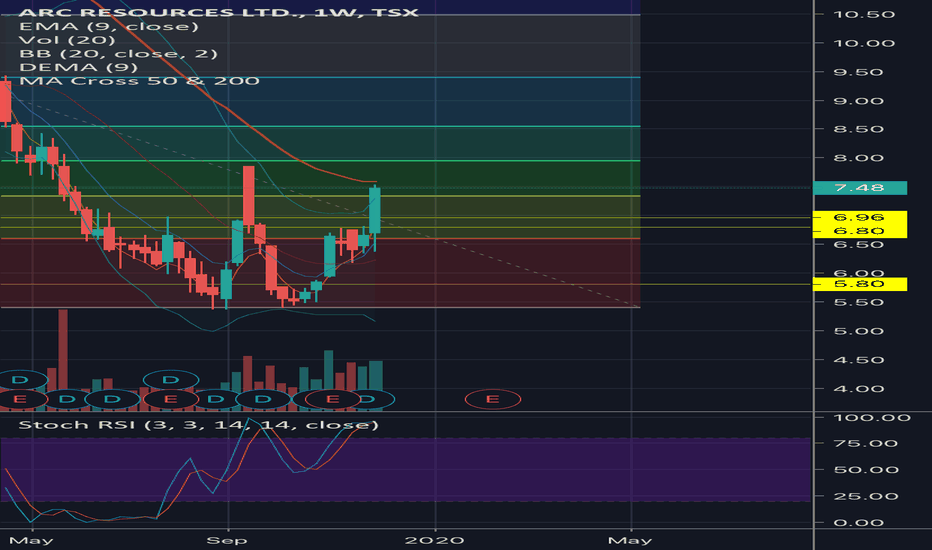The height and width of the screenshot is (550, 932).
Task: Click the latest green weekly candle
Action: click(375, 210)
